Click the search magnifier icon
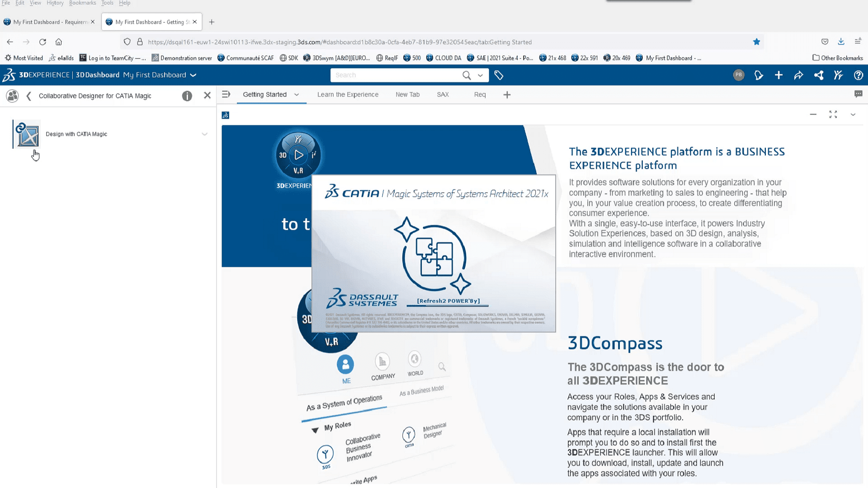The image size is (868, 488). pyautogui.click(x=467, y=75)
